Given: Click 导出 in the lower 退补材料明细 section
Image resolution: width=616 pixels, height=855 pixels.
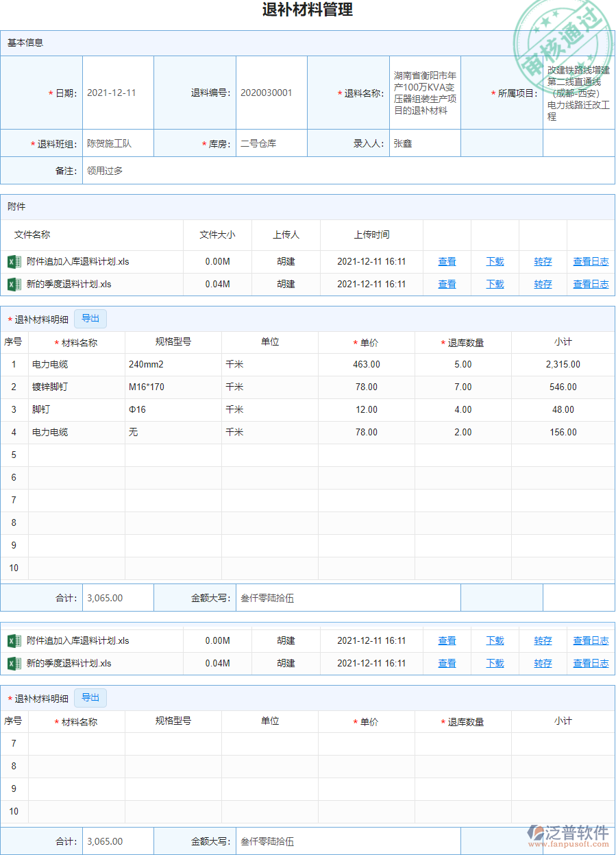Looking at the screenshot, I should [90, 697].
